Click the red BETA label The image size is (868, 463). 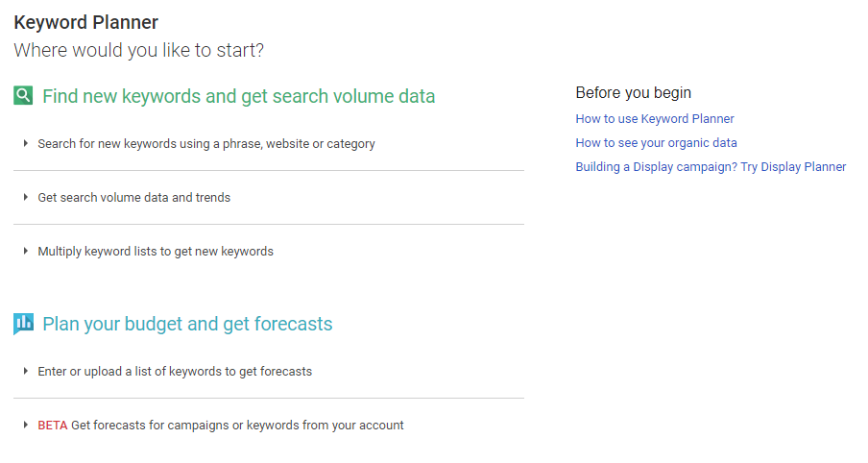[53, 426]
